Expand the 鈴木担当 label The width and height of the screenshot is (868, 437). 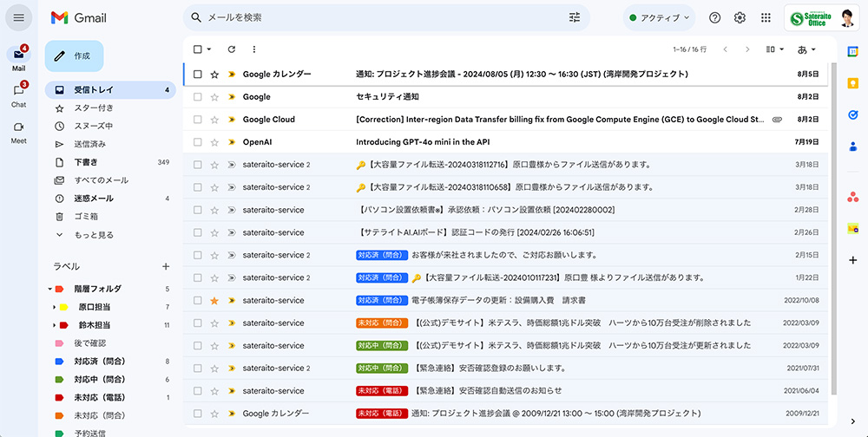click(54, 325)
